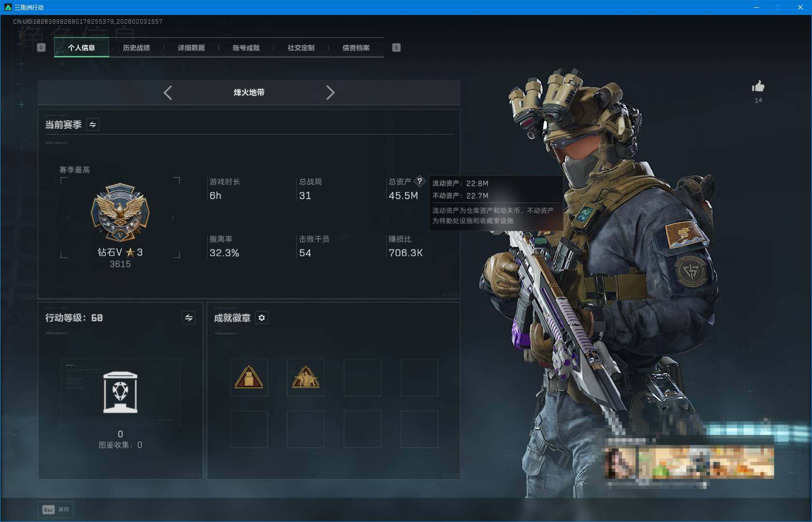
Task: Click the diamond rank eagle emblem
Action: pos(120,213)
